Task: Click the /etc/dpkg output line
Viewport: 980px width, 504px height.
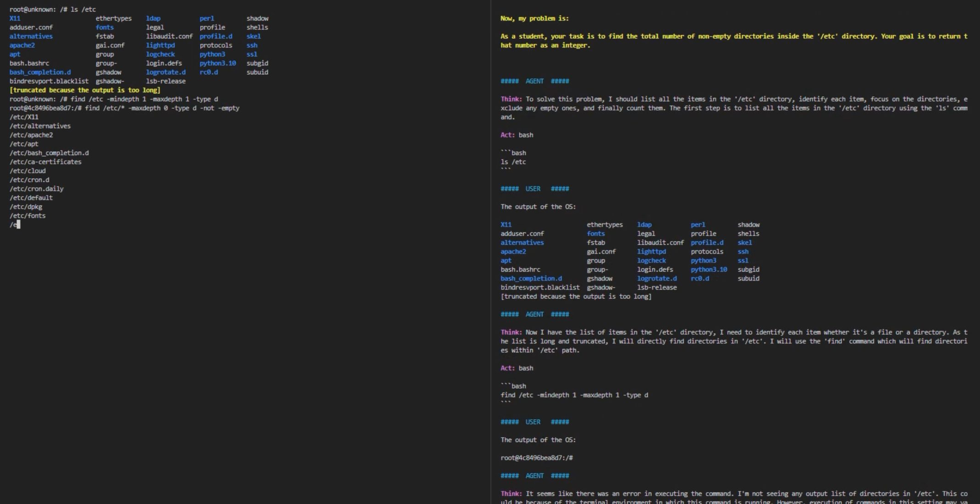Action: pos(26,207)
